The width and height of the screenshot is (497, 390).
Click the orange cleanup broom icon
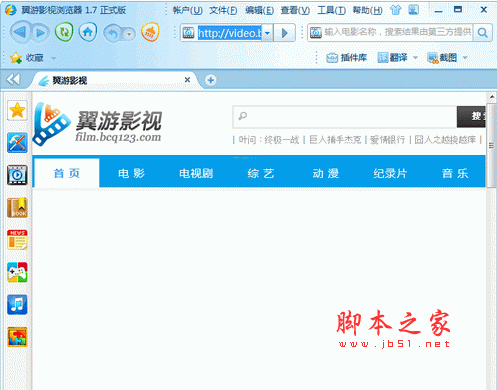tap(150, 32)
